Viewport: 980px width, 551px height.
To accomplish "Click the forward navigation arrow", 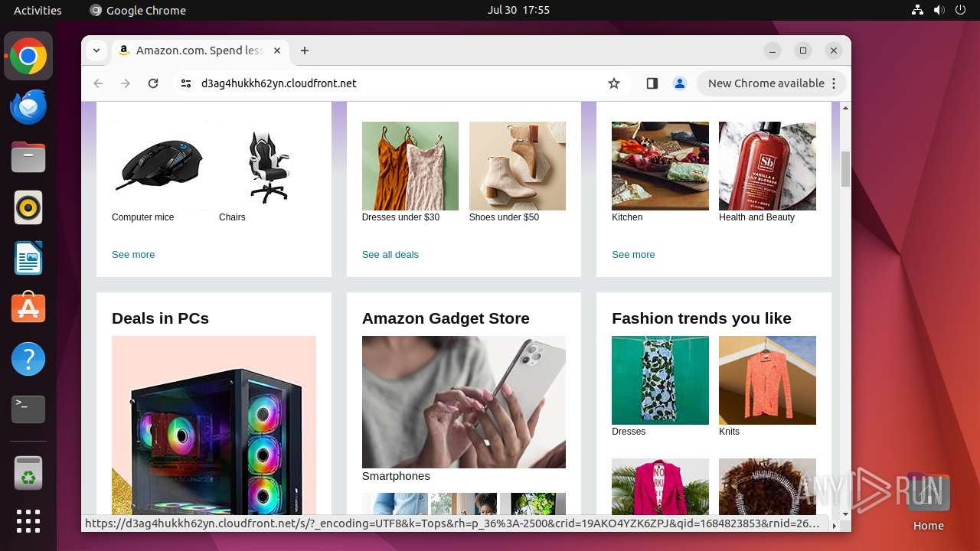I will click(126, 83).
